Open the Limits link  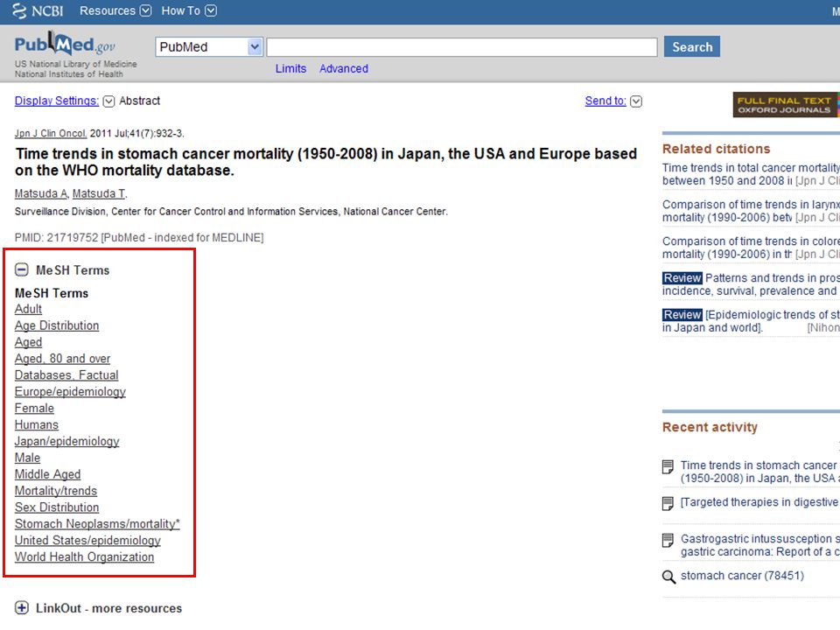point(290,68)
